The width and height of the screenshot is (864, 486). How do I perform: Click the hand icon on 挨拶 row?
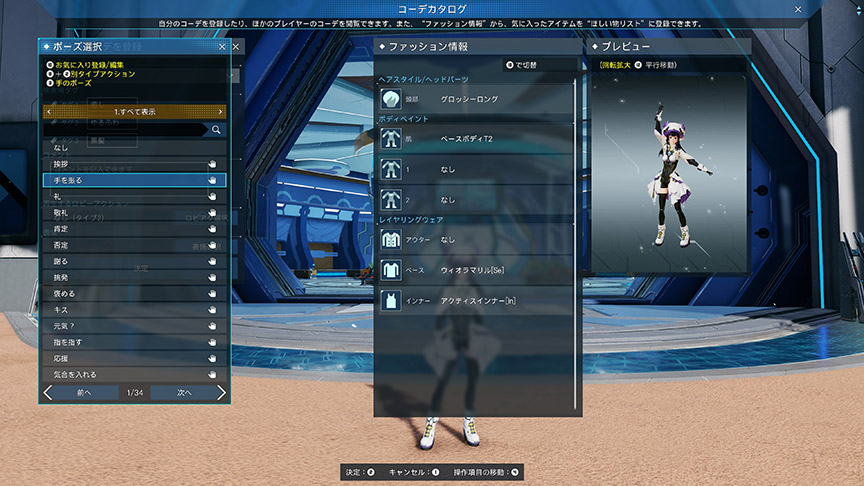coord(212,164)
